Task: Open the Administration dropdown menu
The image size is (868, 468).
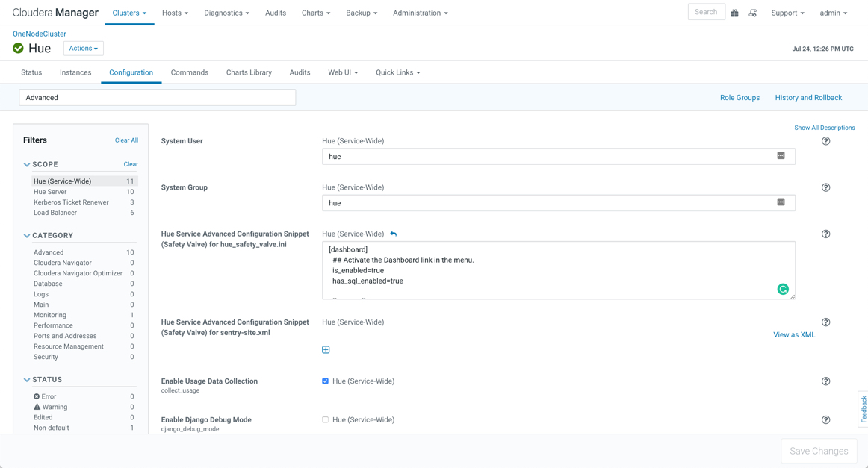Action: tap(420, 13)
